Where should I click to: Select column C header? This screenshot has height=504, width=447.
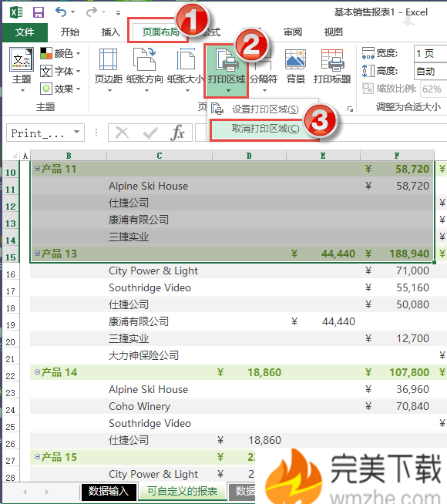pos(160,156)
